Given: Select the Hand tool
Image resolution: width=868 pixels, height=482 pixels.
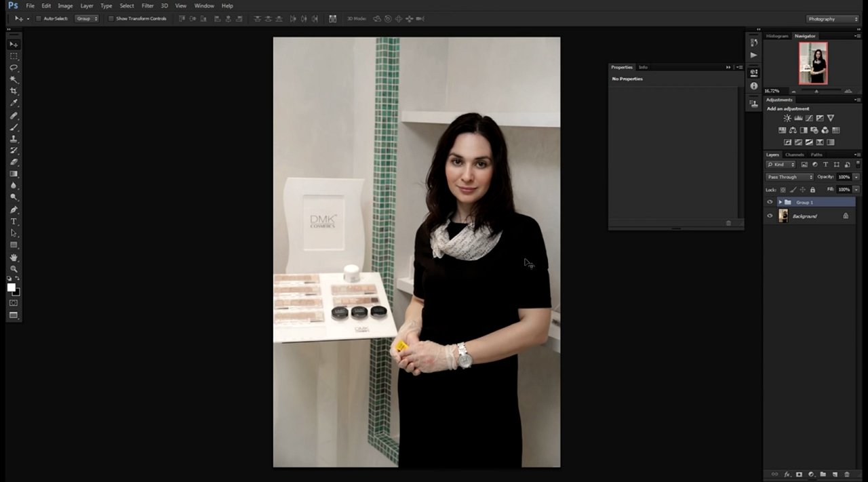Looking at the screenshot, I should click(x=14, y=258).
